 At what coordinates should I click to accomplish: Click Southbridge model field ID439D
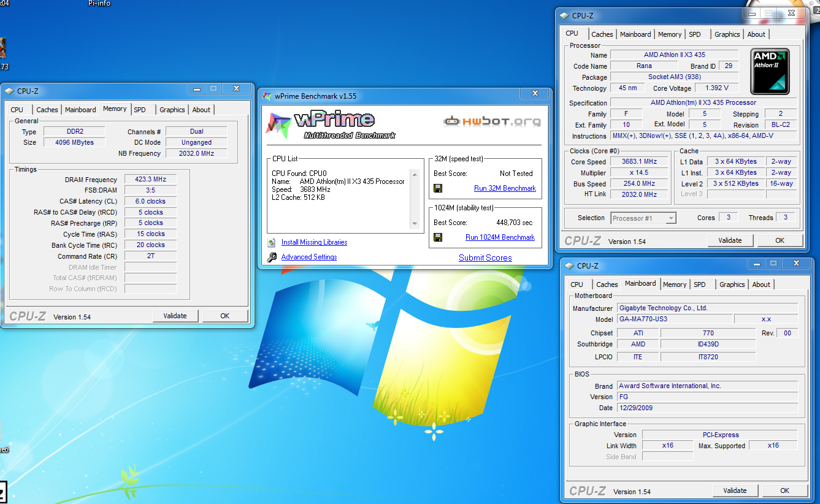pos(708,344)
